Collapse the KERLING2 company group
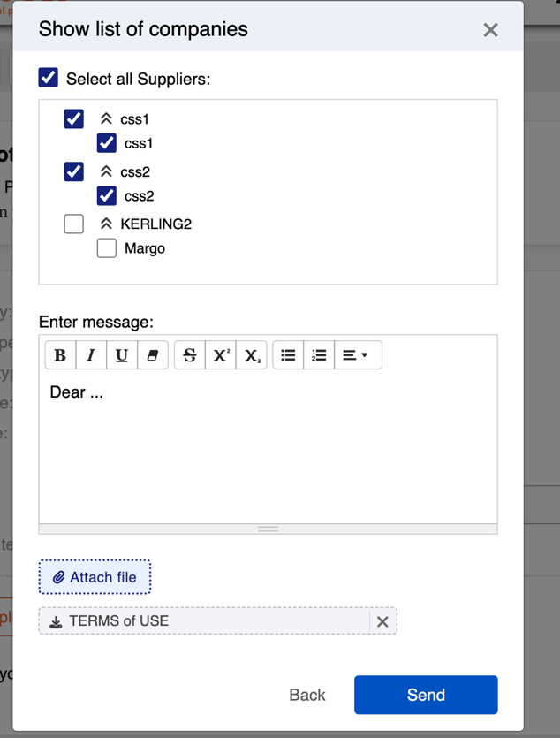Image resolution: width=560 pixels, height=738 pixels. click(106, 224)
